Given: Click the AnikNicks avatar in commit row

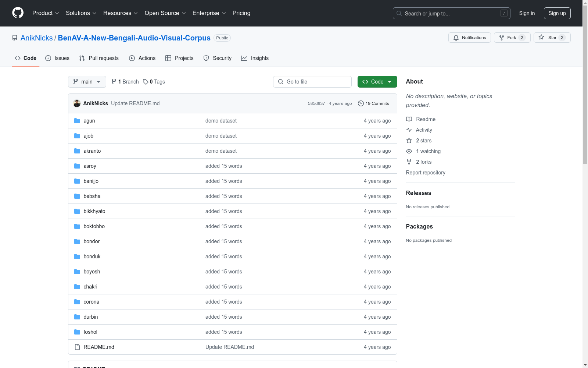Looking at the screenshot, I should point(77,103).
